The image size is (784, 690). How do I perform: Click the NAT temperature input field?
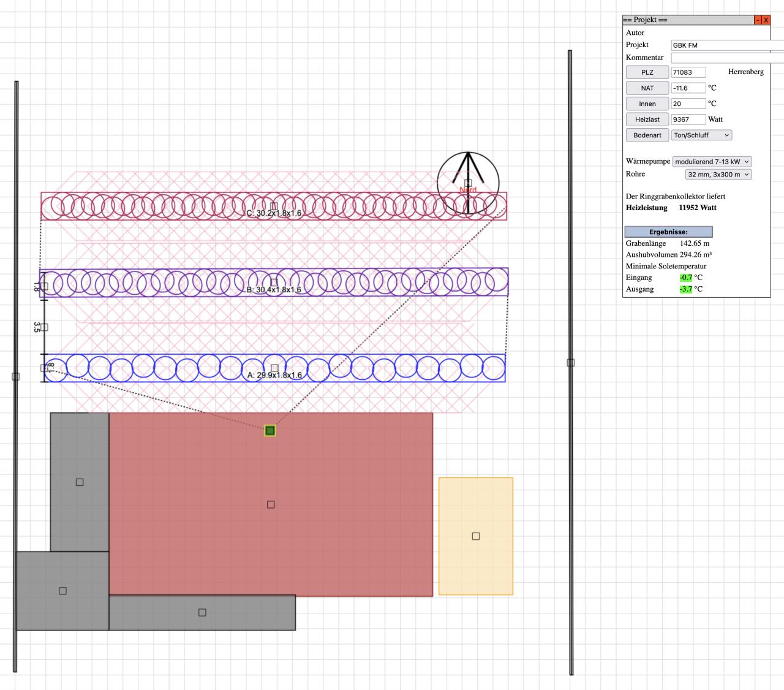688,88
